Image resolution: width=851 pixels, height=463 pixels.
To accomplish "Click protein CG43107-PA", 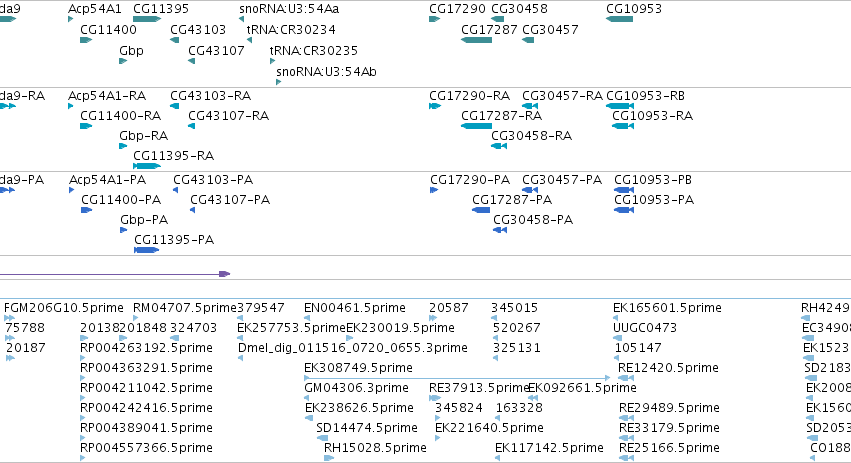I will [230, 200].
